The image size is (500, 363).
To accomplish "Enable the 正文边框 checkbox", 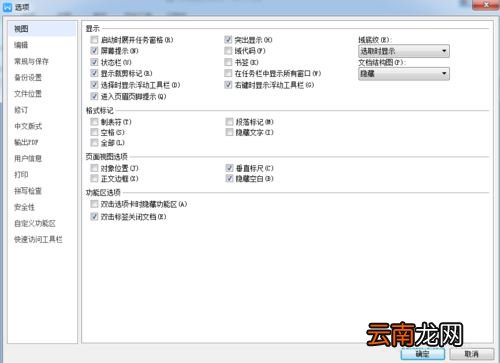I will point(94,178).
